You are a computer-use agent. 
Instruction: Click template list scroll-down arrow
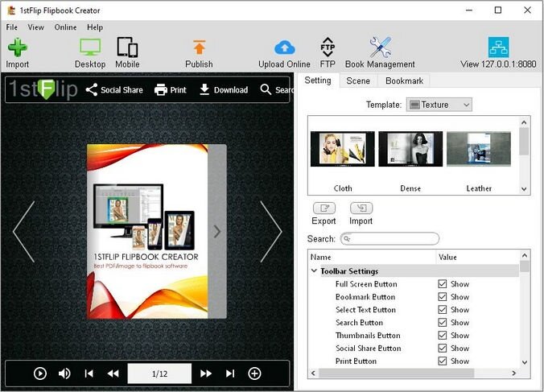(x=524, y=189)
